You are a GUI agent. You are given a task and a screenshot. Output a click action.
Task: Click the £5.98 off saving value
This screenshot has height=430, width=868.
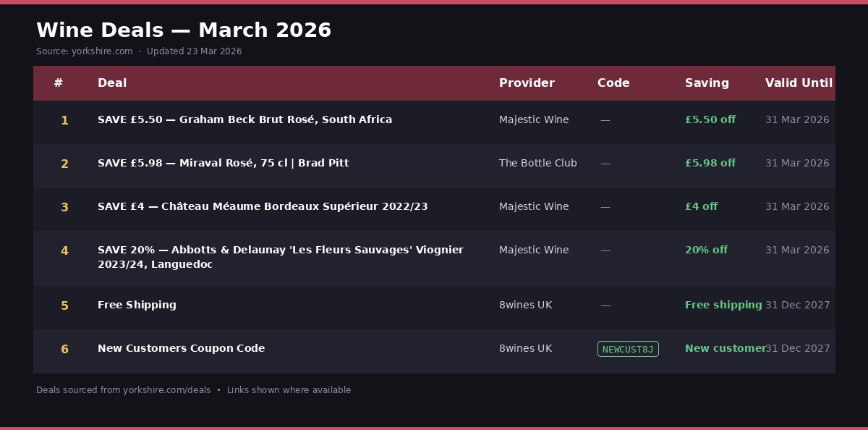[710, 163]
